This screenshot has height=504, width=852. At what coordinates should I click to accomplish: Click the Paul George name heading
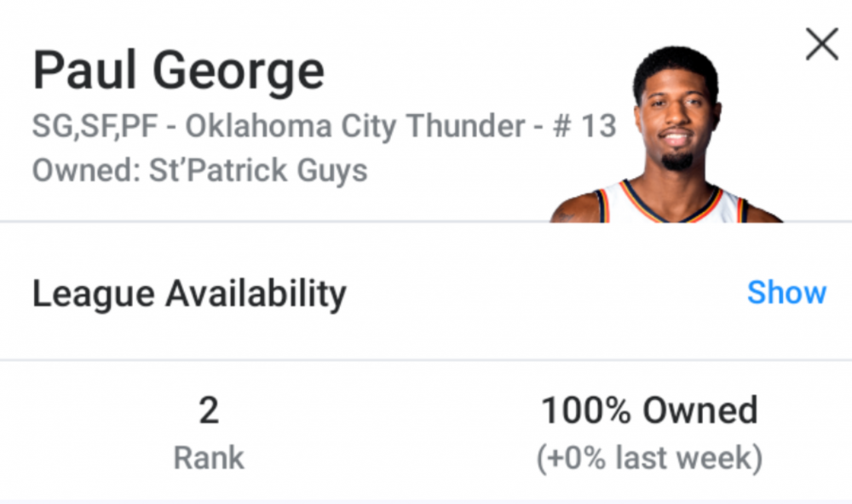click(179, 72)
